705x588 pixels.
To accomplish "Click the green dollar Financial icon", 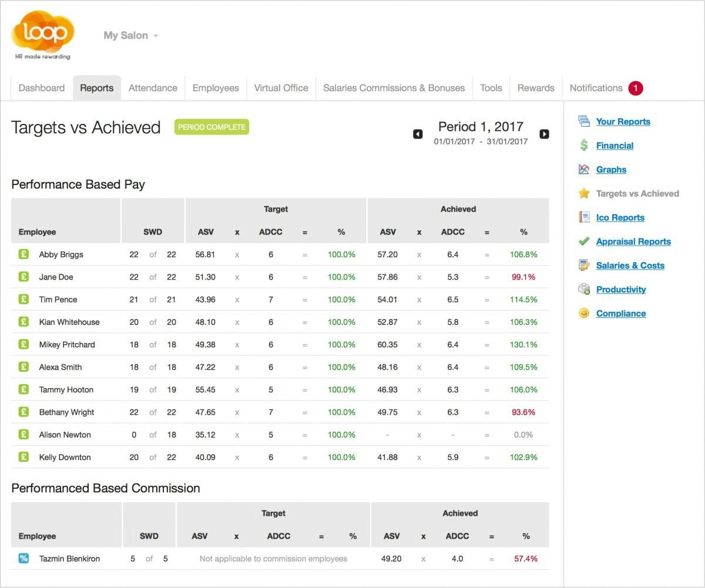I will 583,146.
